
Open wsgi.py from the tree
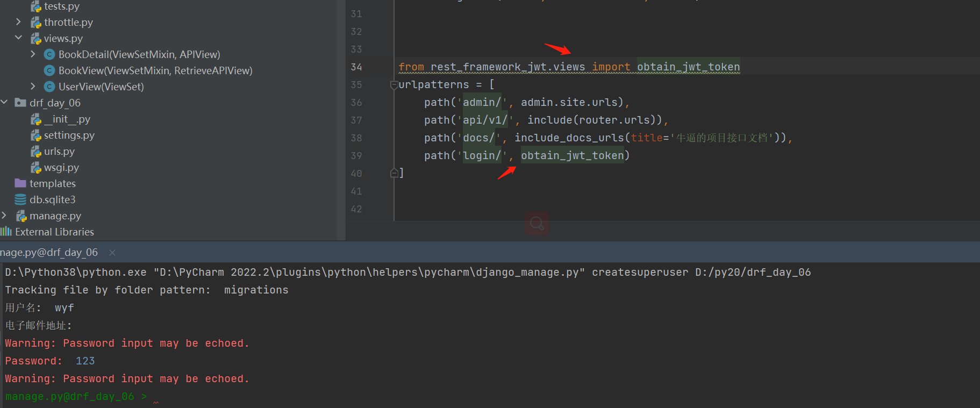click(x=61, y=167)
